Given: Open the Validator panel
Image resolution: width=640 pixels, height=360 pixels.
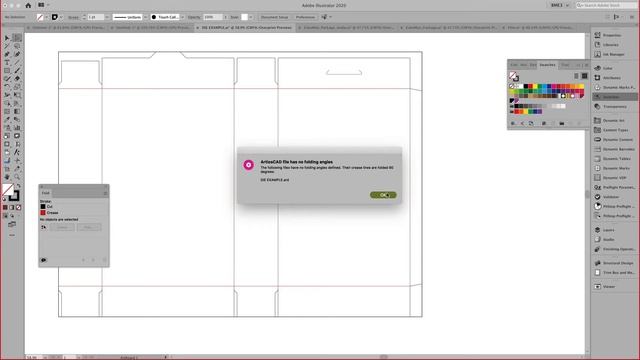Looking at the screenshot, I should click(x=612, y=197).
